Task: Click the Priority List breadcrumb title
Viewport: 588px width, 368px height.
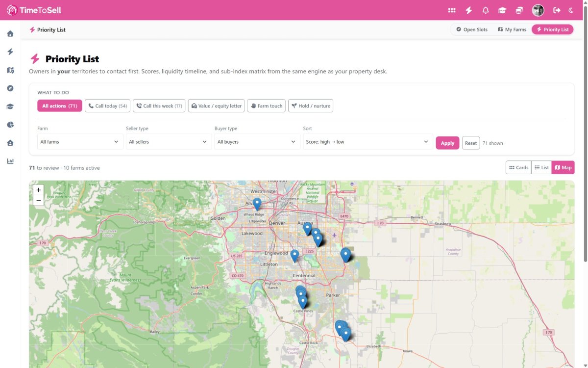Action: pyautogui.click(x=51, y=30)
